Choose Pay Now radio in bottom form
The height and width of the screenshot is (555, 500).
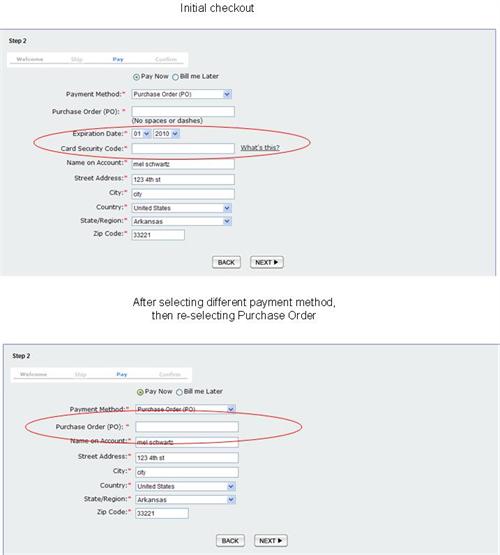click(x=140, y=392)
